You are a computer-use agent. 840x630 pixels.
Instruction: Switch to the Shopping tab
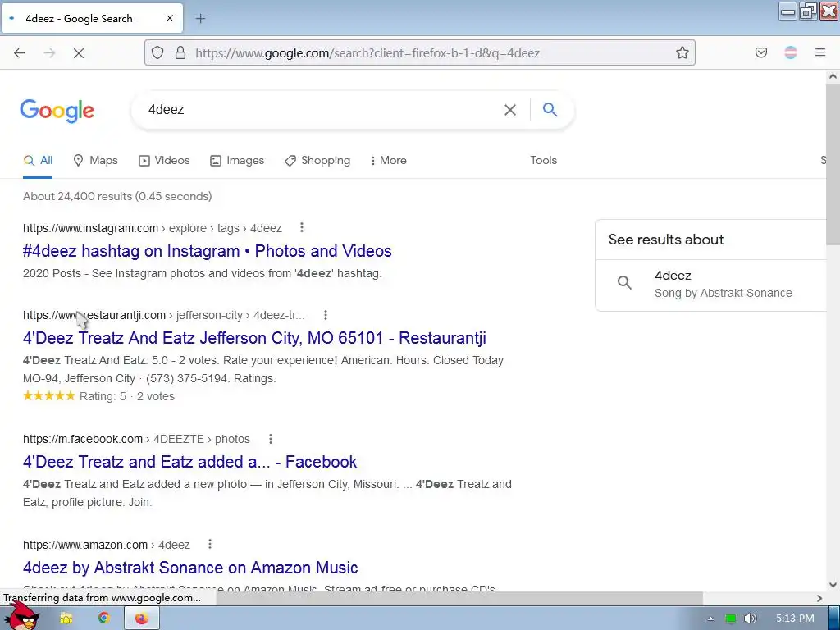(x=317, y=160)
